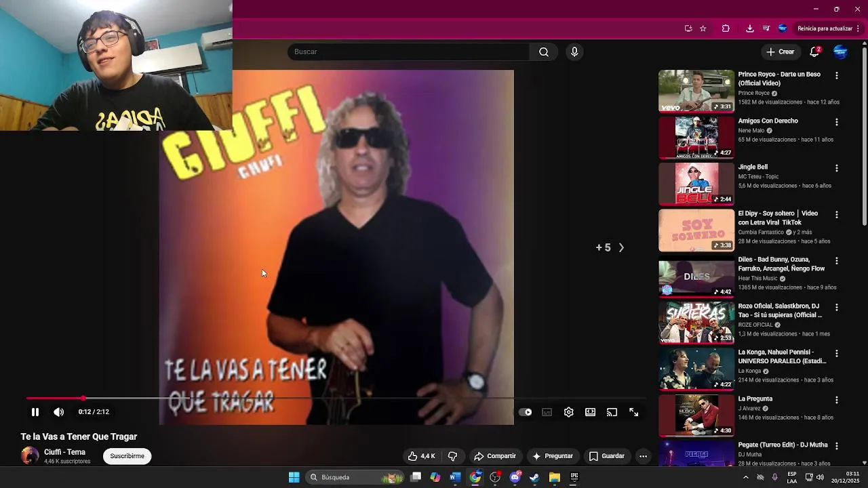
Task: Like the video with thumbs-up 4,4 K
Action: pos(421,456)
